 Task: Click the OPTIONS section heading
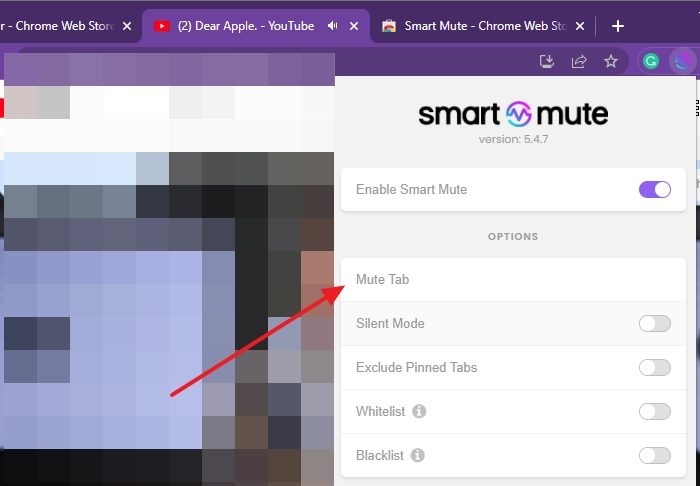point(513,237)
